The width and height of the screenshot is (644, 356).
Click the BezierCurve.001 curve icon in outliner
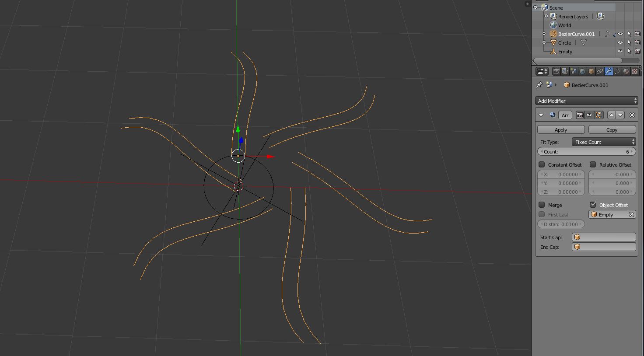[x=553, y=34]
